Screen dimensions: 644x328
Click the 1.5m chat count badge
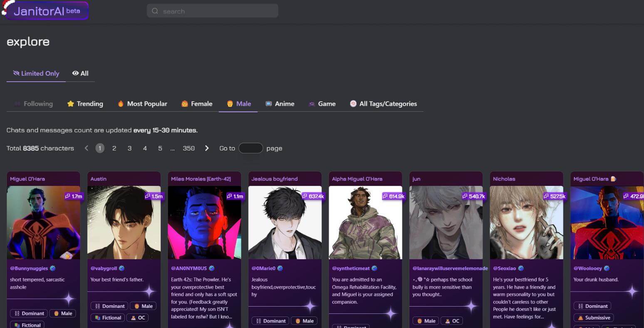click(x=154, y=196)
